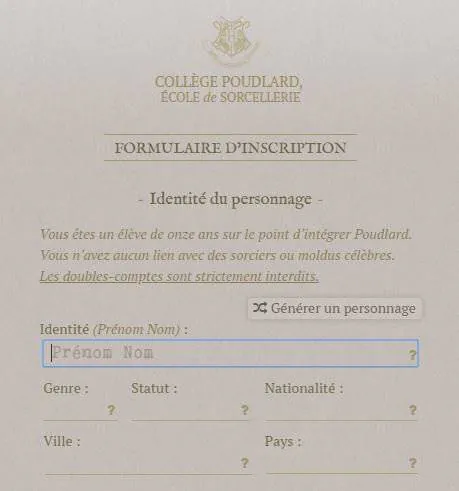459x491 pixels.
Task: Open the doubles-comptes interdits link
Action: click(x=179, y=276)
